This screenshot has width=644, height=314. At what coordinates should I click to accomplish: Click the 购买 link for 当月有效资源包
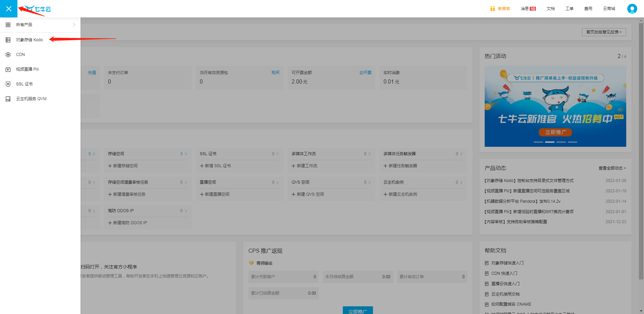click(x=276, y=73)
